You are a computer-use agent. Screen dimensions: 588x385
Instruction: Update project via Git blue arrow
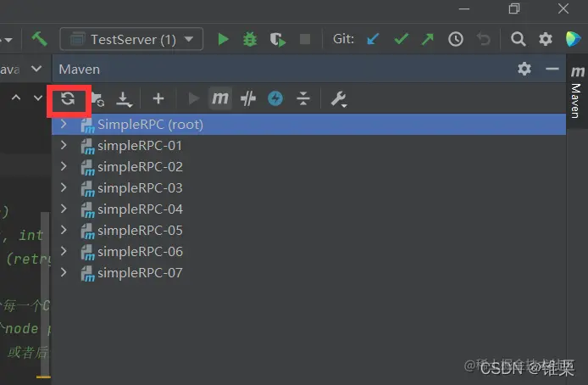[x=373, y=39]
